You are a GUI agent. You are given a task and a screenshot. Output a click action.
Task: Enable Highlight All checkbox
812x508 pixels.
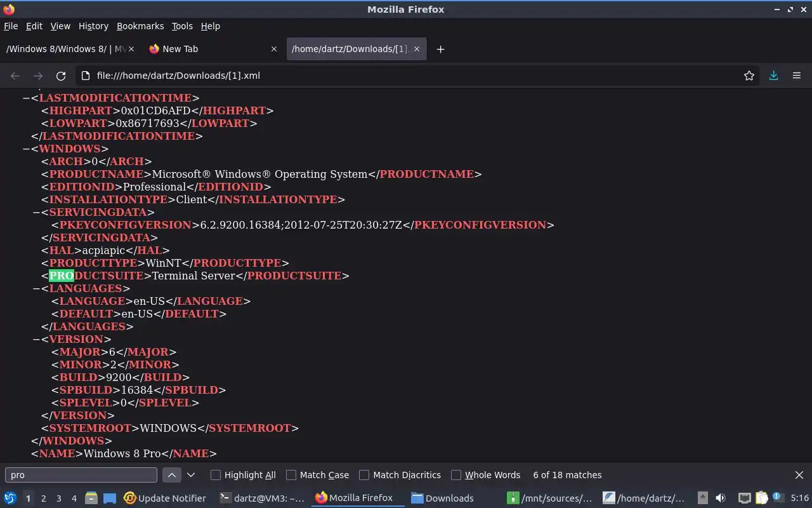(x=216, y=475)
